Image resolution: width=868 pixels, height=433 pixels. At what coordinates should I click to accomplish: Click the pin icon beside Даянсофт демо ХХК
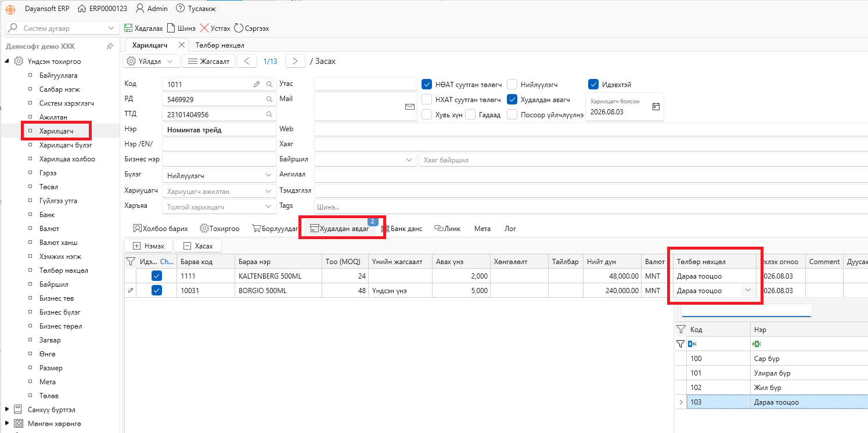pyautogui.click(x=110, y=46)
